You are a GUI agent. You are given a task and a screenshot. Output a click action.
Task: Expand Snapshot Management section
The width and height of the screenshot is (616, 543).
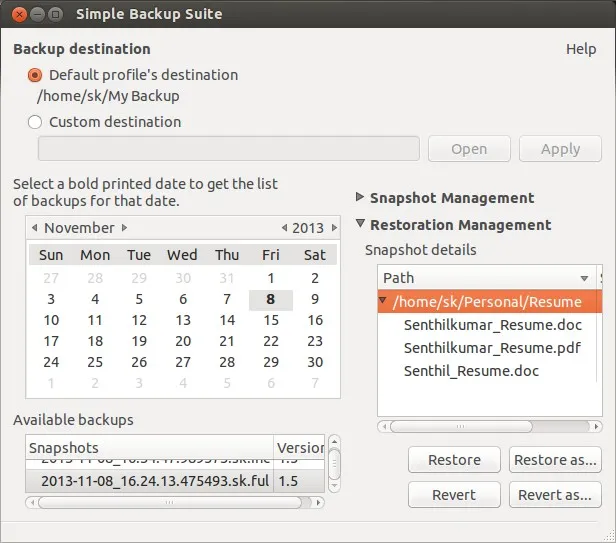361,198
